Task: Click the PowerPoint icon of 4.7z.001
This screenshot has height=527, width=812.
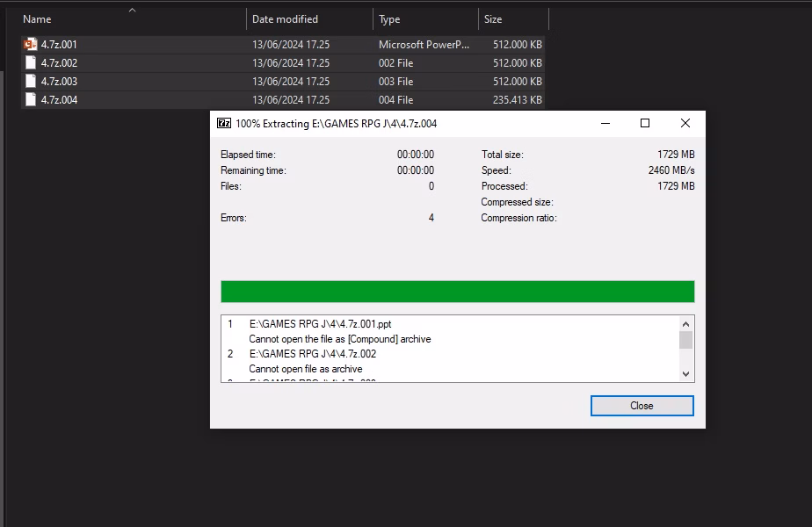Action: coord(31,45)
